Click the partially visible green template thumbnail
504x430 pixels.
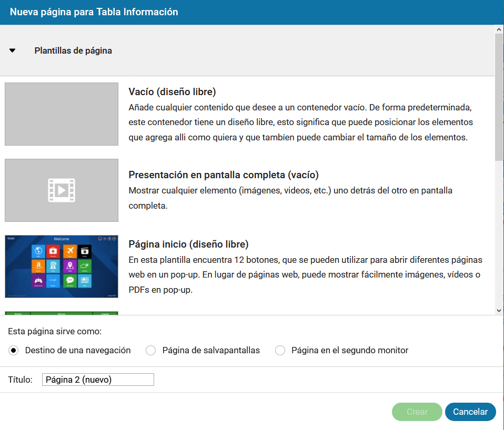coord(62,313)
